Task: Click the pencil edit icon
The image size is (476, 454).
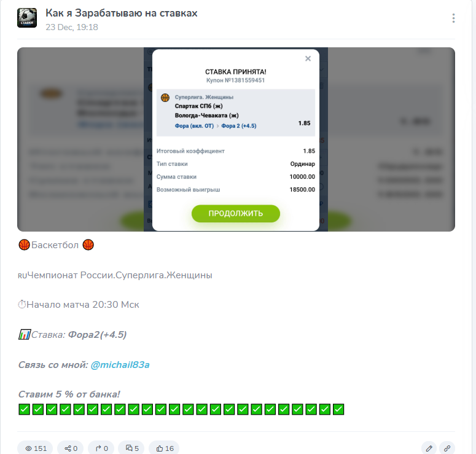Action: pos(429,448)
